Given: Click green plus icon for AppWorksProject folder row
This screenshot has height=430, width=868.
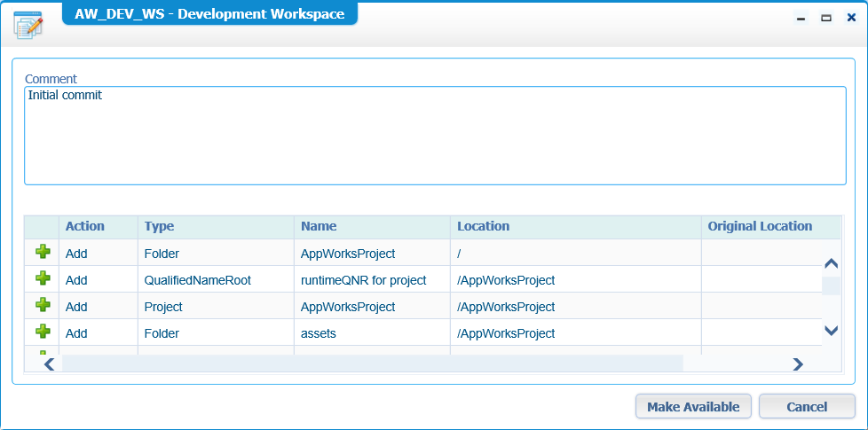Looking at the screenshot, I should pyautogui.click(x=43, y=252).
